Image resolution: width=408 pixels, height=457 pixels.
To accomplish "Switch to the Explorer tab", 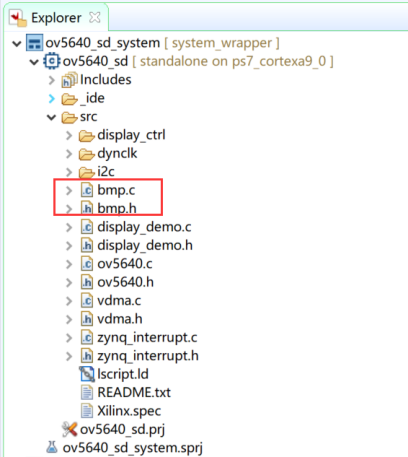I will tap(56, 18).
